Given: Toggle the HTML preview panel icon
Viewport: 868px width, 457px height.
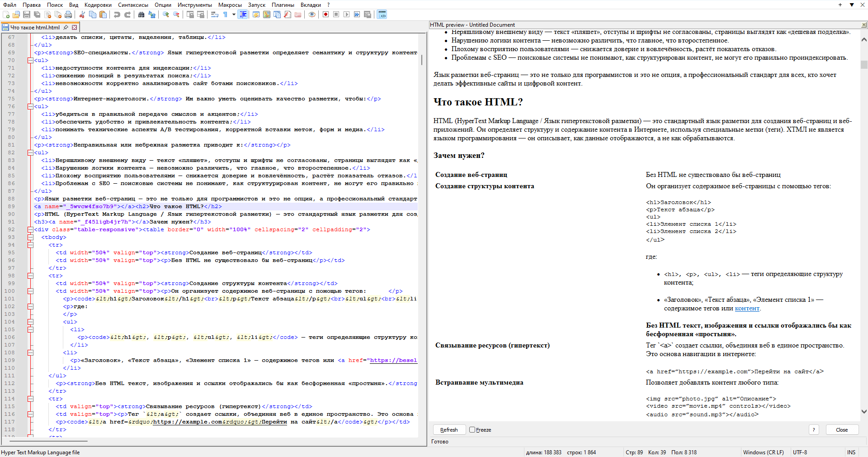Looking at the screenshot, I should (x=382, y=14).
